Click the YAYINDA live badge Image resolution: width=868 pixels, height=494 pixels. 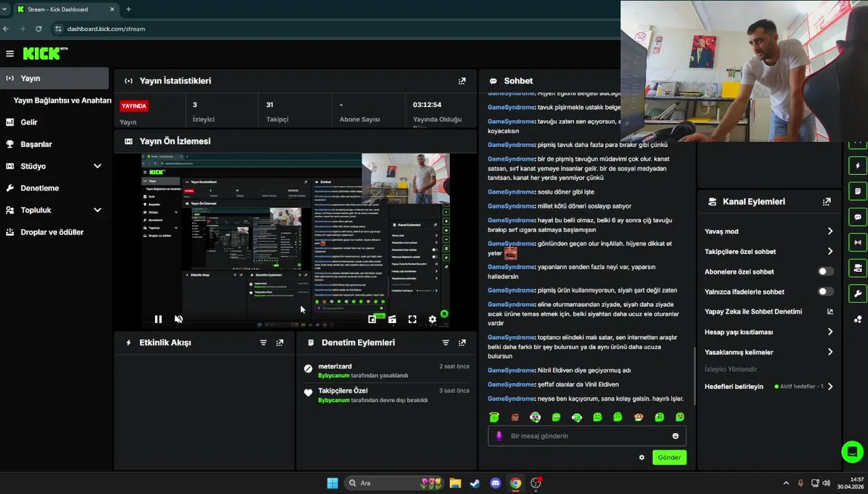coord(134,106)
